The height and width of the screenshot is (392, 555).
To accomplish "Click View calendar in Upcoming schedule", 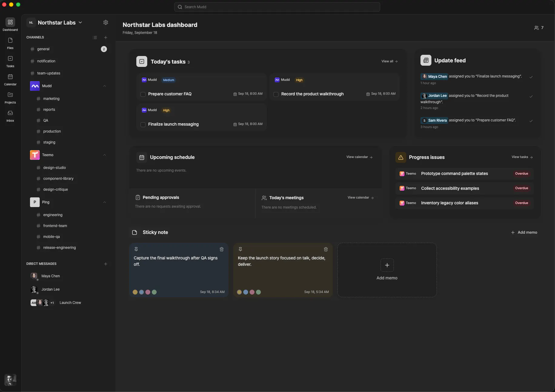I will tap(360, 157).
